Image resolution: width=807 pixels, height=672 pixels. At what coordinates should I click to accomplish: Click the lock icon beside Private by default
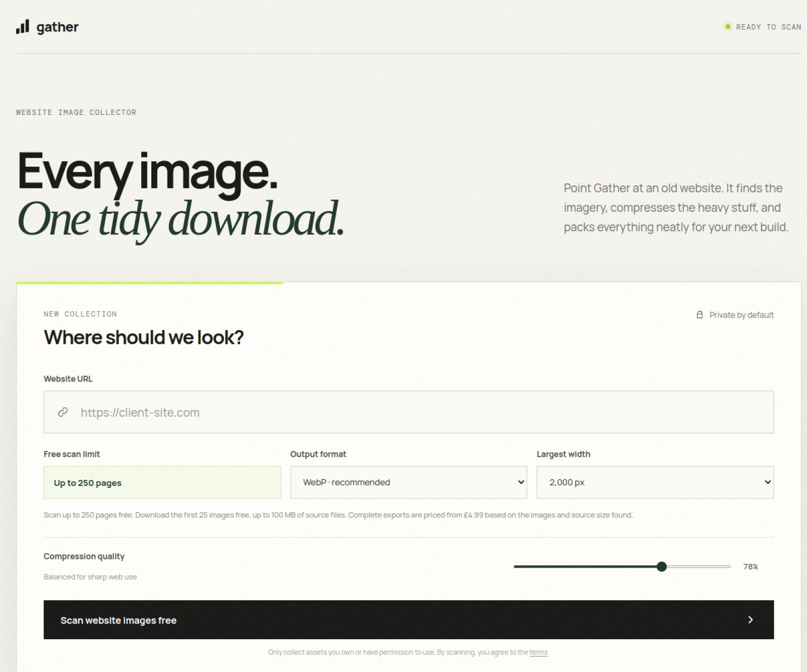(700, 315)
